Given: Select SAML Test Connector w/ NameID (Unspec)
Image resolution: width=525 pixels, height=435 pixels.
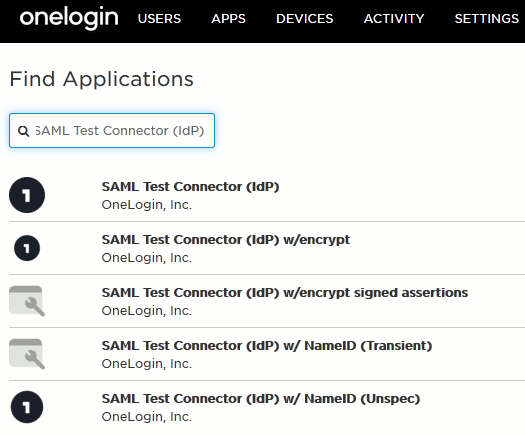Looking at the screenshot, I should point(261,399).
